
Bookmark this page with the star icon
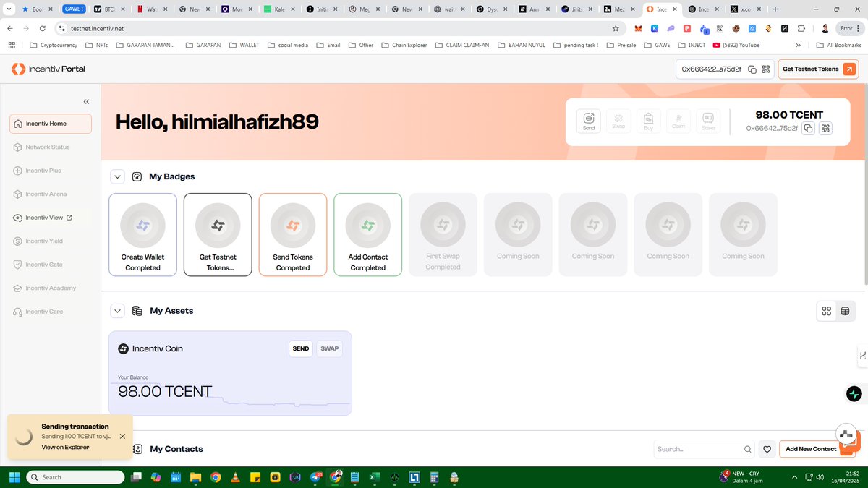(616, 28)
